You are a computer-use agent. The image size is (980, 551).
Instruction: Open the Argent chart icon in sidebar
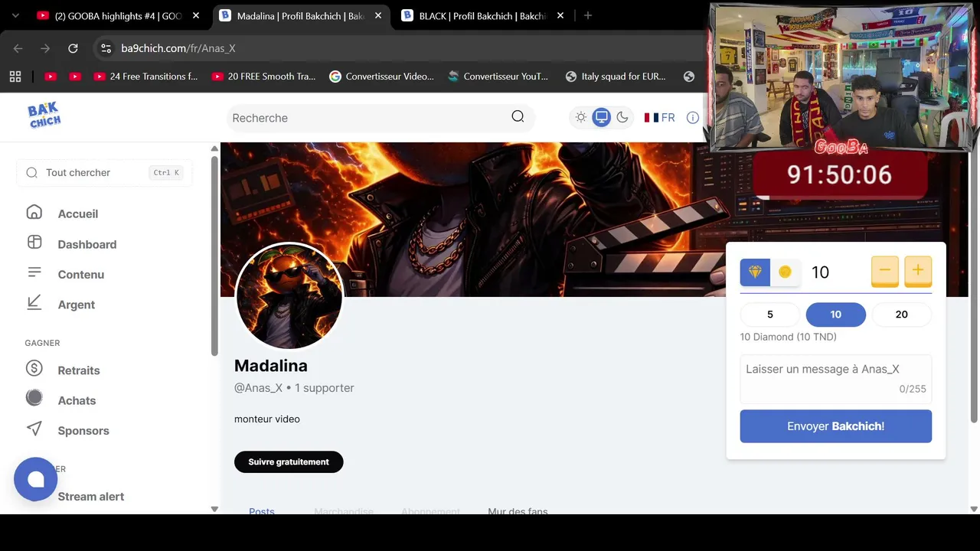coord(34,303)
